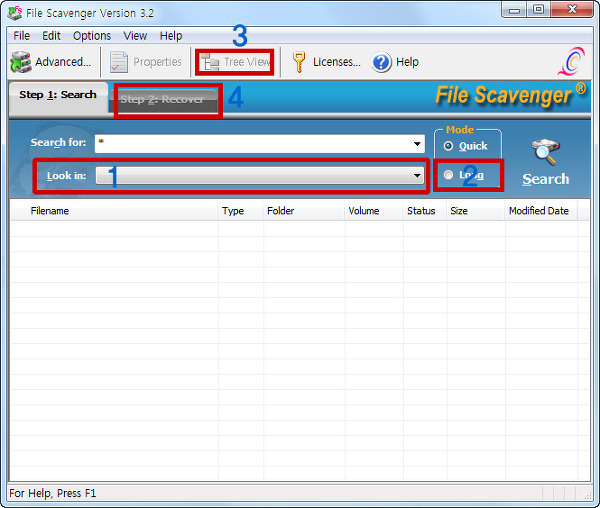This screenshot has height=508, width=600.
Task: Switch to Step 2: Recover tab
Action: (162, 99)
